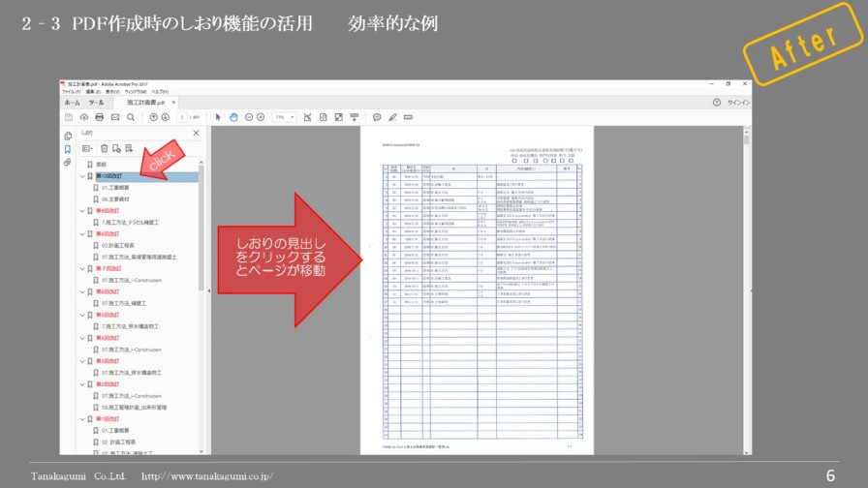This screenshot has height=488, width=868.
Task: Toggle the page thumbnails panel icon
Action: pos(68,136)
